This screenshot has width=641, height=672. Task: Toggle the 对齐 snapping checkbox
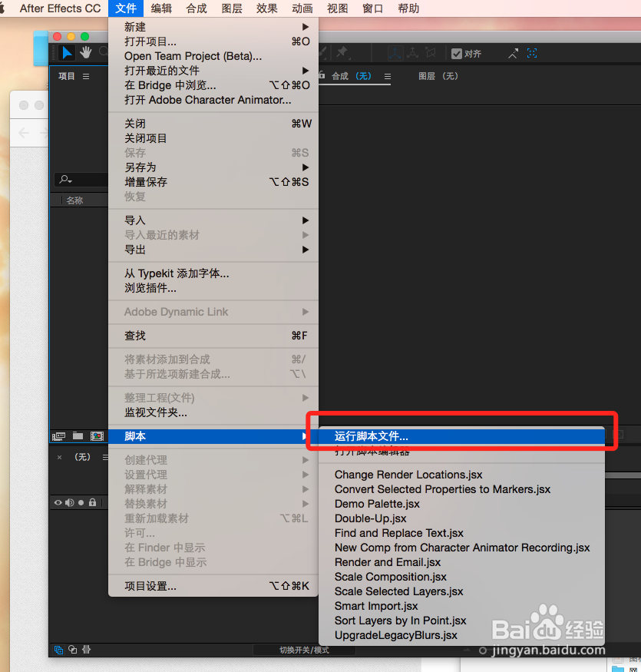(x=457, y=54)
